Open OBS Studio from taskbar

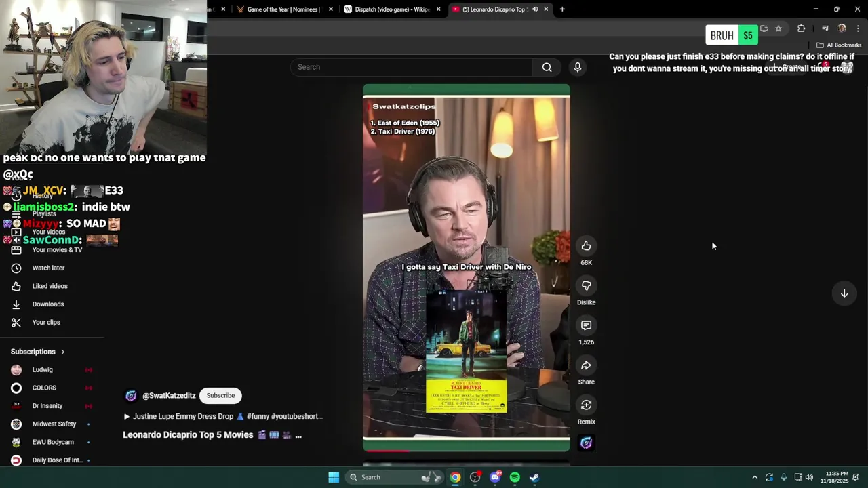pyautogui.click(x=475, y=477)
